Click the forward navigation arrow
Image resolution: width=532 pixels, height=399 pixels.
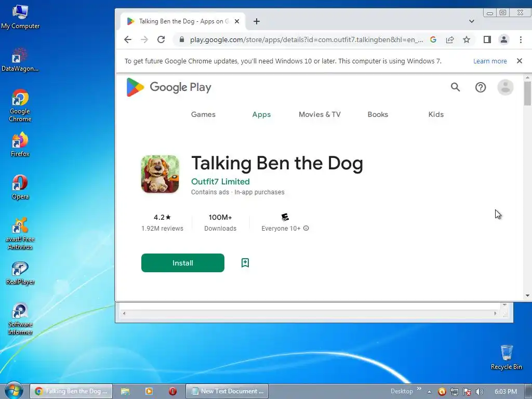[x=144, y=39]
